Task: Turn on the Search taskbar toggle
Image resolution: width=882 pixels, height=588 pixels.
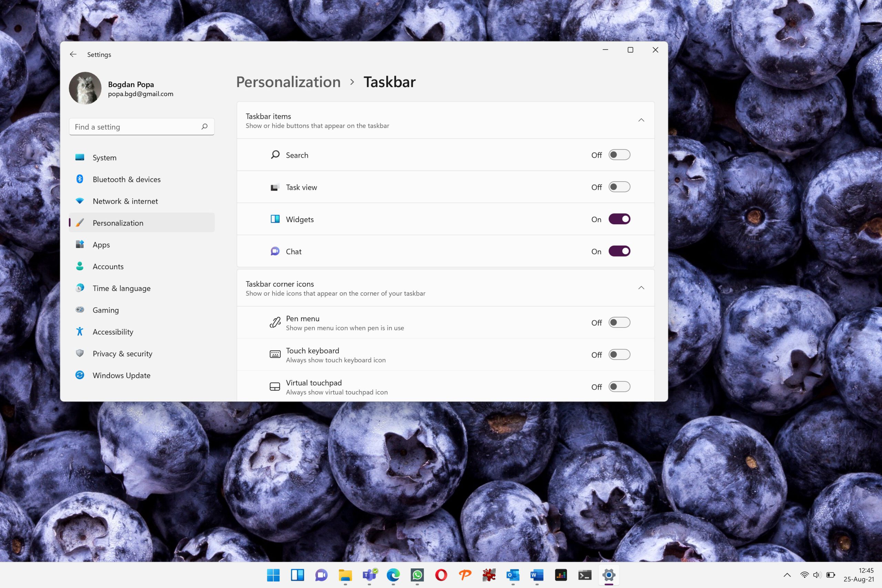Action: [x=619, y=155]
